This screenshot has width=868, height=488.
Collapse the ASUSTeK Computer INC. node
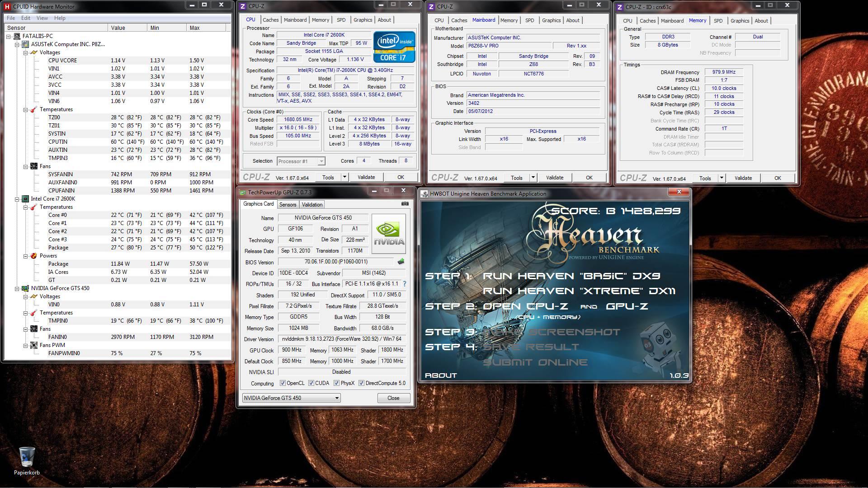pyautogui.click(x=17, y=44)
